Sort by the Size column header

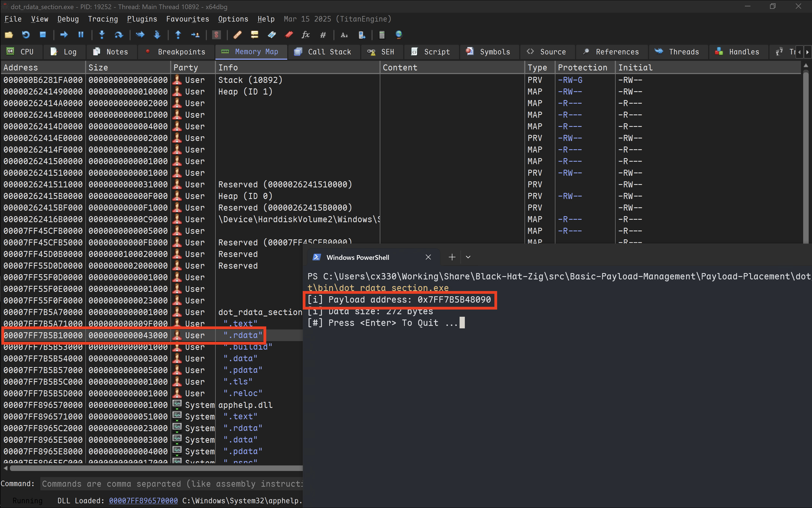128,67
